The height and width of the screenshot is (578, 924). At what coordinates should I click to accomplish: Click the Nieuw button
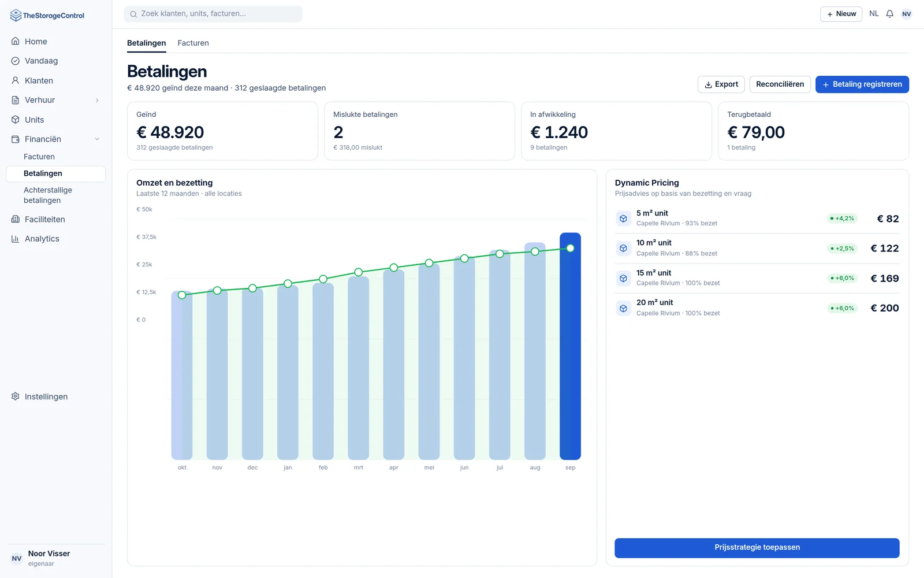click(841, 14)
